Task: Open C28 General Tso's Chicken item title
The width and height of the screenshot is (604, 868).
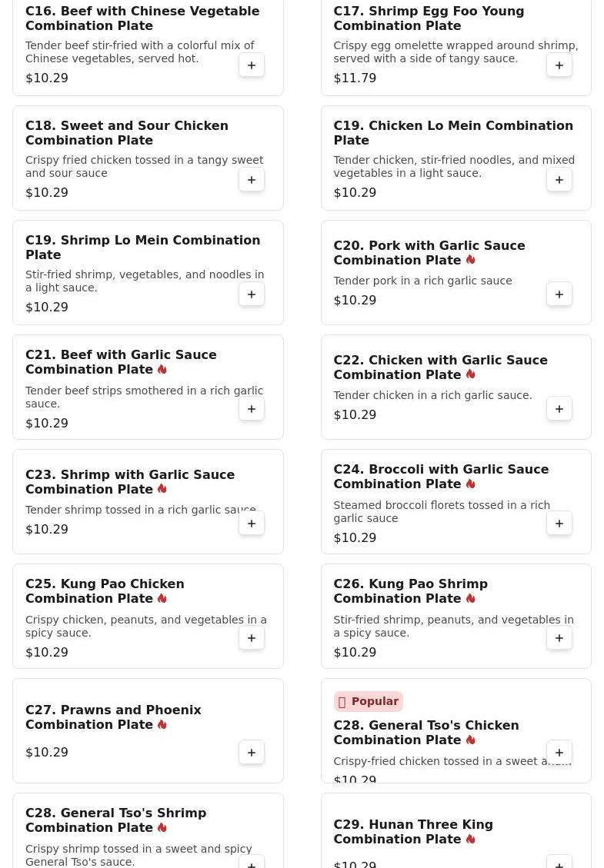Action: click(x=425, y=733)
